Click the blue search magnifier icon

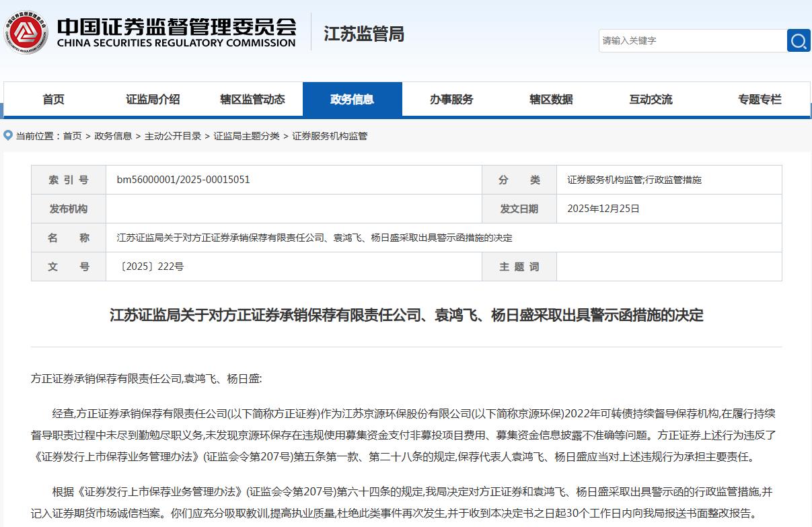click(798, 40)
